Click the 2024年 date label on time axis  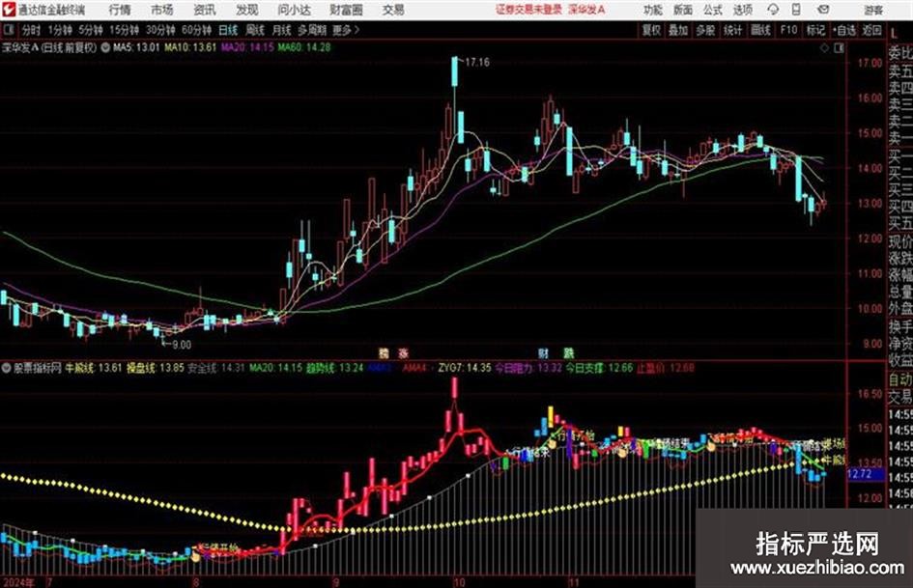[18, 582]
